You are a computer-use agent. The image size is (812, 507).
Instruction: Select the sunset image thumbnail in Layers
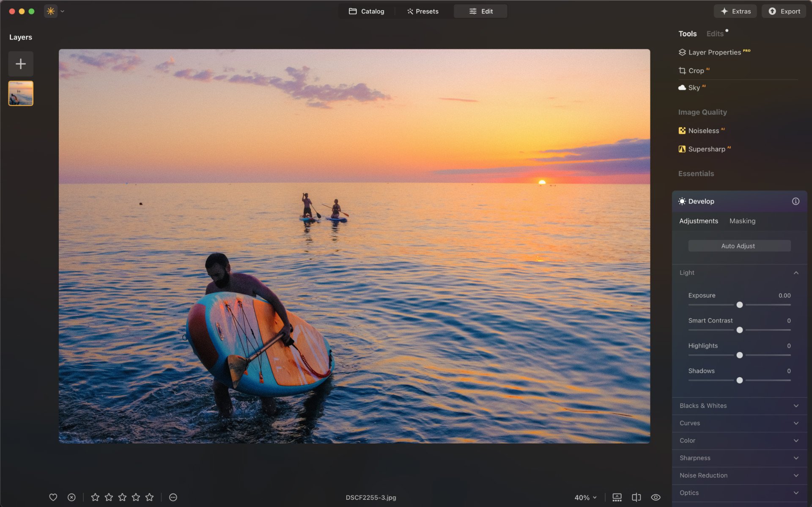[20, 93]
